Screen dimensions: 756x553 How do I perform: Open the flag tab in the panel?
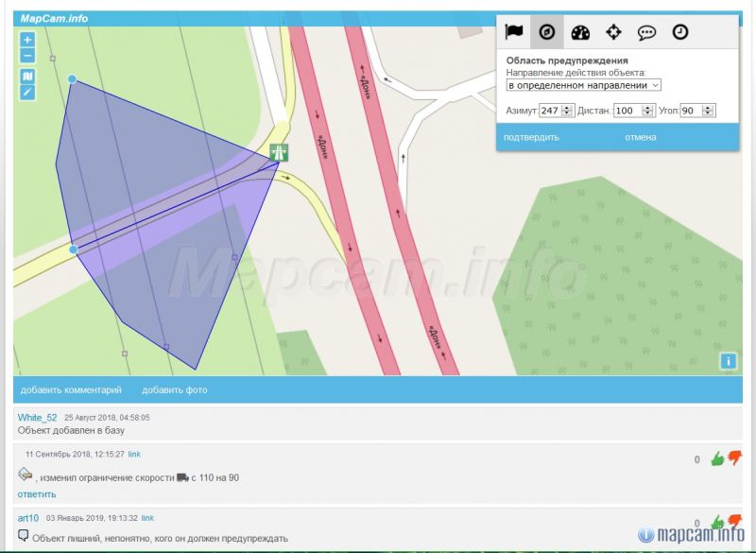[513, 31]
